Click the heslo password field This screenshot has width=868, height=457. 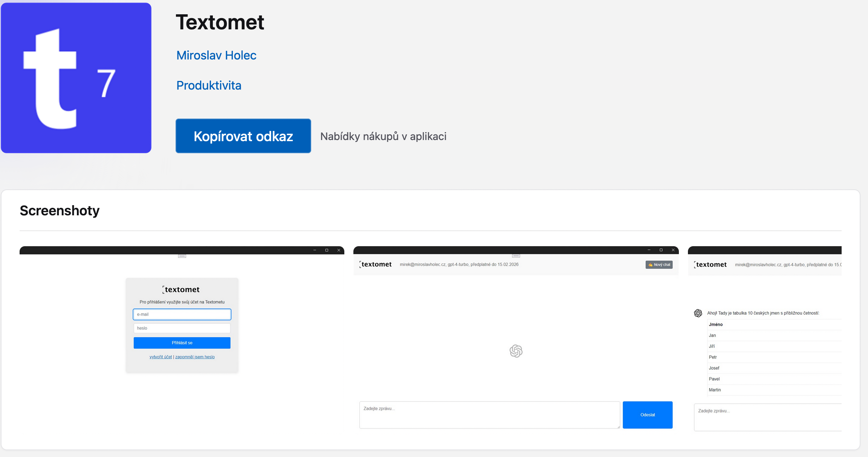(x=182, y=328)
